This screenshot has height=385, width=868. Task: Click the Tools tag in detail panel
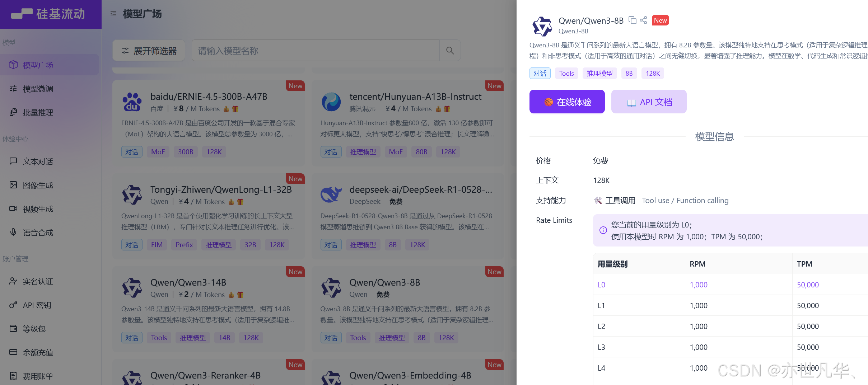566,73
